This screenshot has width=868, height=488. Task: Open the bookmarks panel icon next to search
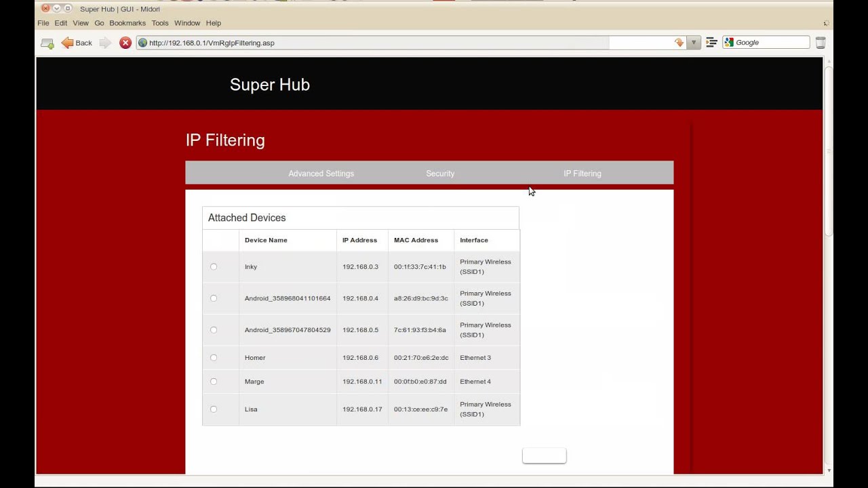coord(711,43)
